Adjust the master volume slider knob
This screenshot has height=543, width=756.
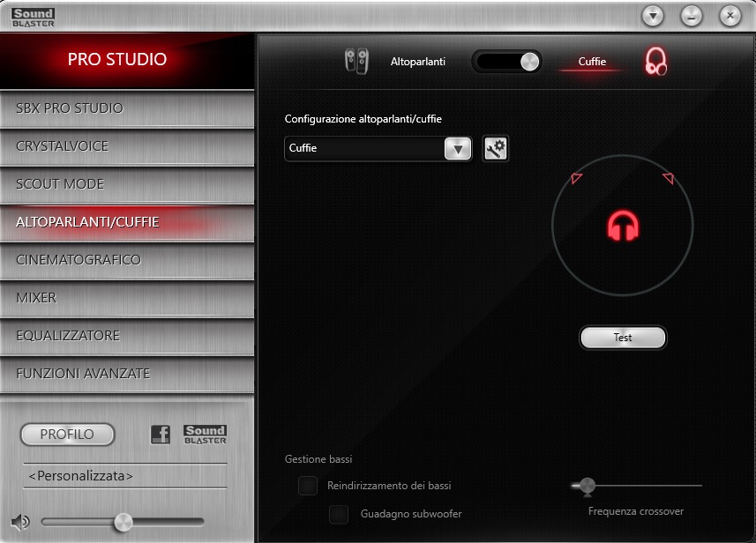click(x=123, y=522)
